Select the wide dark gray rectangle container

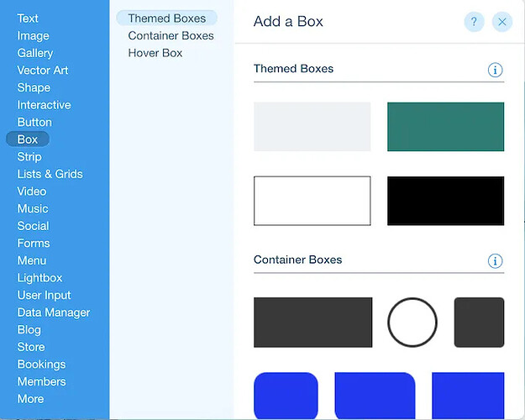pos(312,323)
